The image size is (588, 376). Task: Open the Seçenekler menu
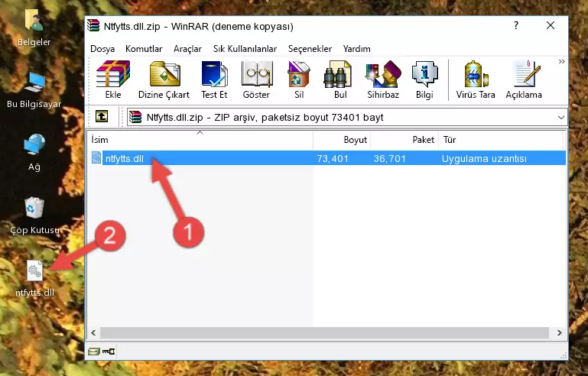(310, 49)
